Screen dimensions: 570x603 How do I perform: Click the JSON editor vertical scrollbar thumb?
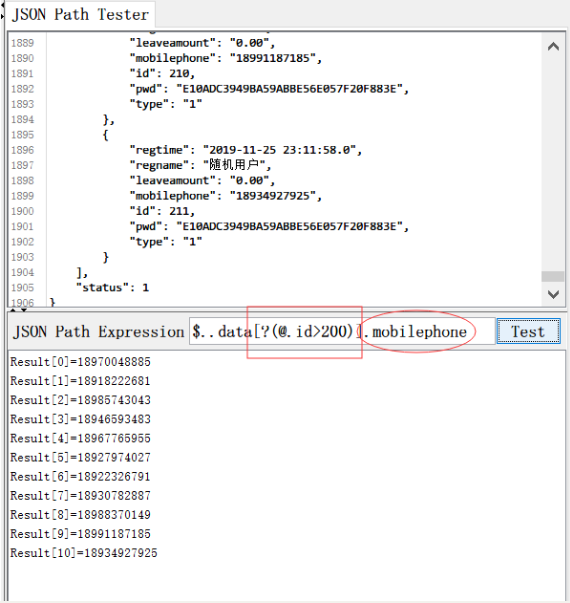pyautogui.click(x=553, y=277)
